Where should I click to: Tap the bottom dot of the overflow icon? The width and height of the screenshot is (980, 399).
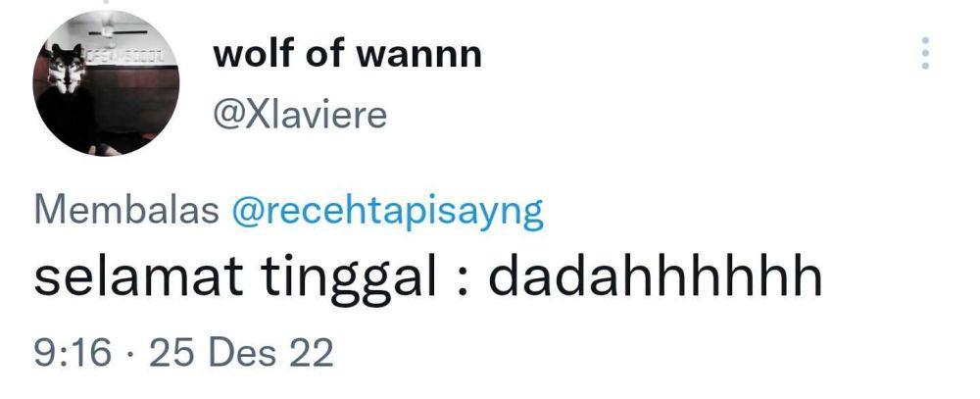(x=925, y=66)
